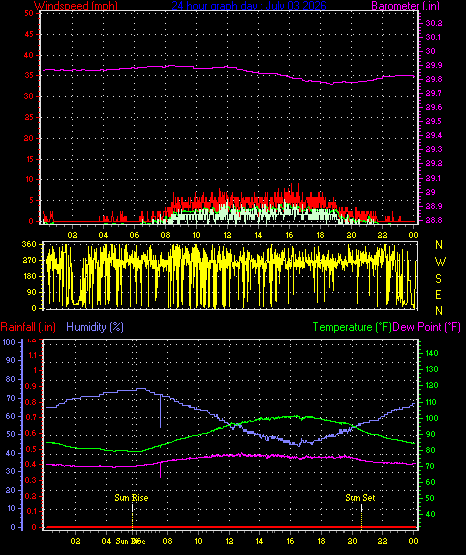Click the "Dew Point (°F)" legend label
The image size is (466, 555).
point(427,327)
